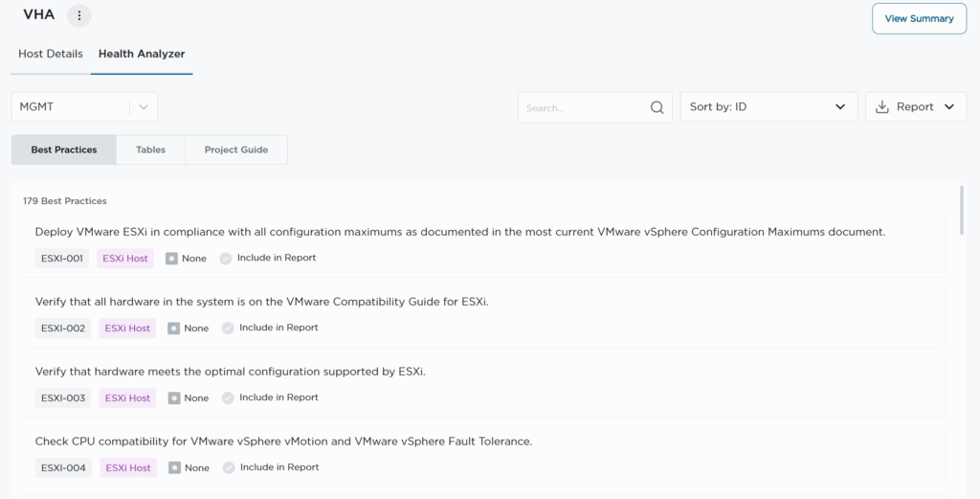The height and width of the screenshot is (499, 980).
Task: Expand the MGMT dropdown selector
Action: pos(143,107)
